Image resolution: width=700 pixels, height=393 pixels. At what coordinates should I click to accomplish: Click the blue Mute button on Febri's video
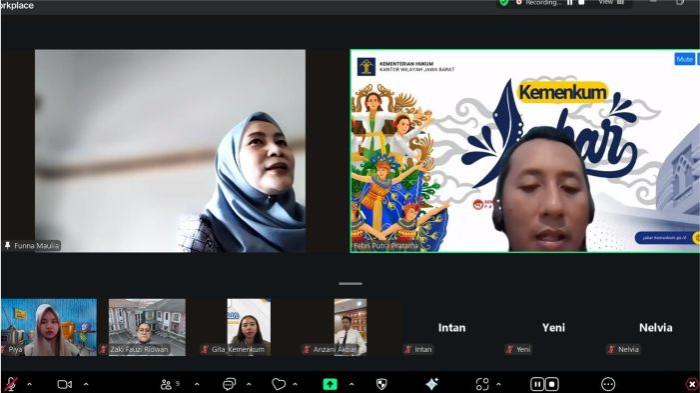[684, 59]
